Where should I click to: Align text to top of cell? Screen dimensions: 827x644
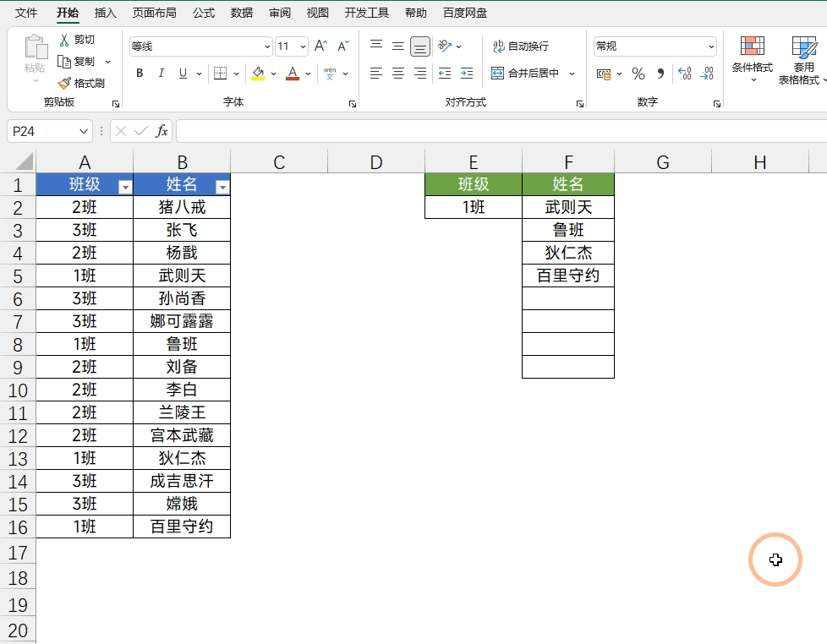(376, 46)
